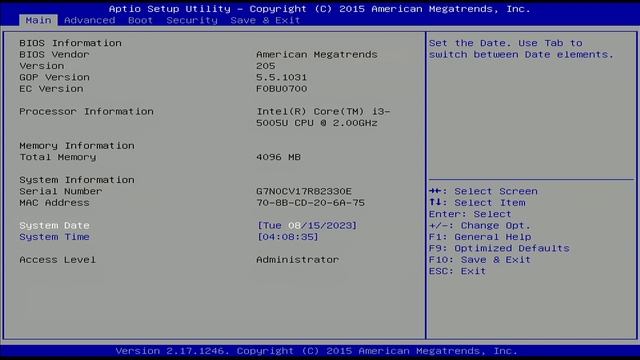The width and height of the screenshot is (640, 360).
Task: Click the Total Memory label
Action: point(58,157)
